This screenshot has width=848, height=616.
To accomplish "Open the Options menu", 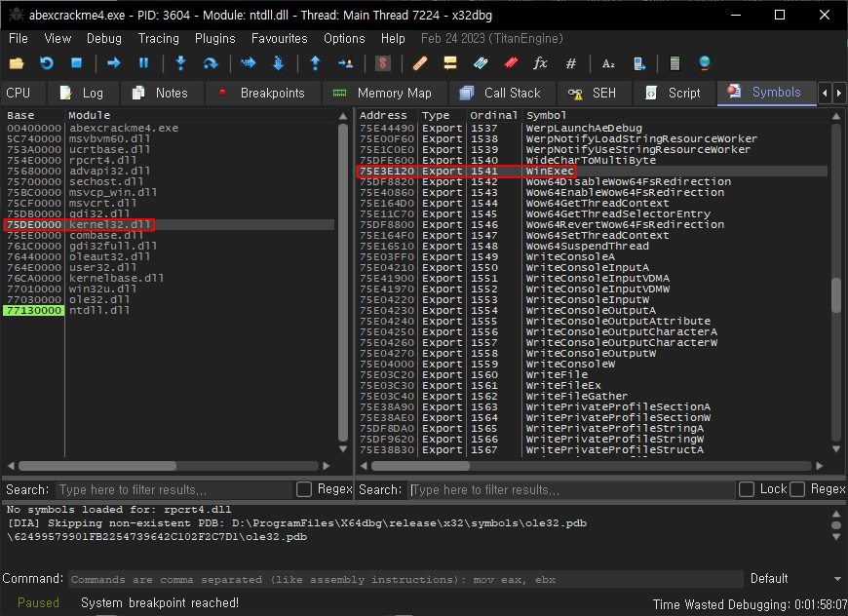I will (x=344, y=38).
